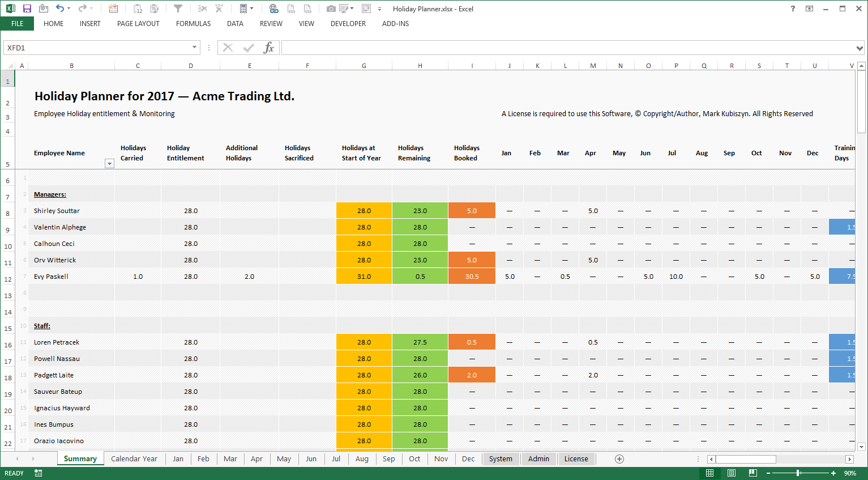Switch to Page Break Preview view
Screen dimensions: 868x480
[x=752, y=473]
